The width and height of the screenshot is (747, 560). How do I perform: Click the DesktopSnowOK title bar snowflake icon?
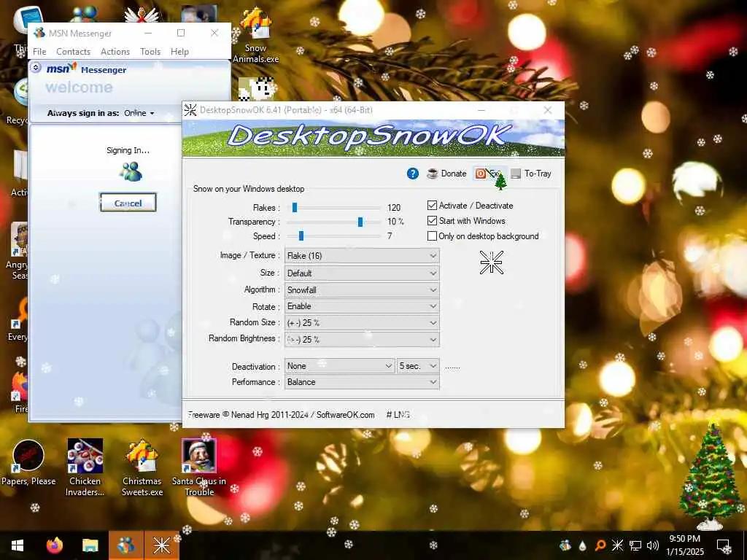pyautogui.click(x=190, y=110)
